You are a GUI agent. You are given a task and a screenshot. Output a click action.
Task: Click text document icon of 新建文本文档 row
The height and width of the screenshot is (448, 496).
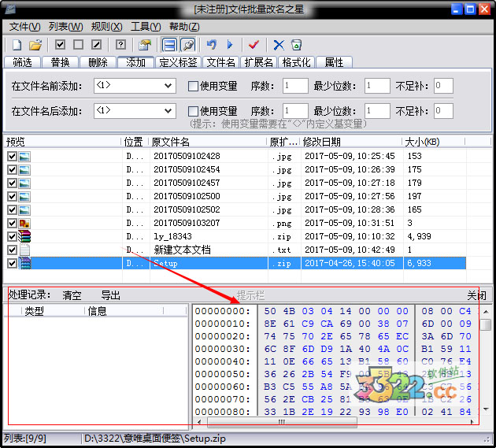[24, 250]
